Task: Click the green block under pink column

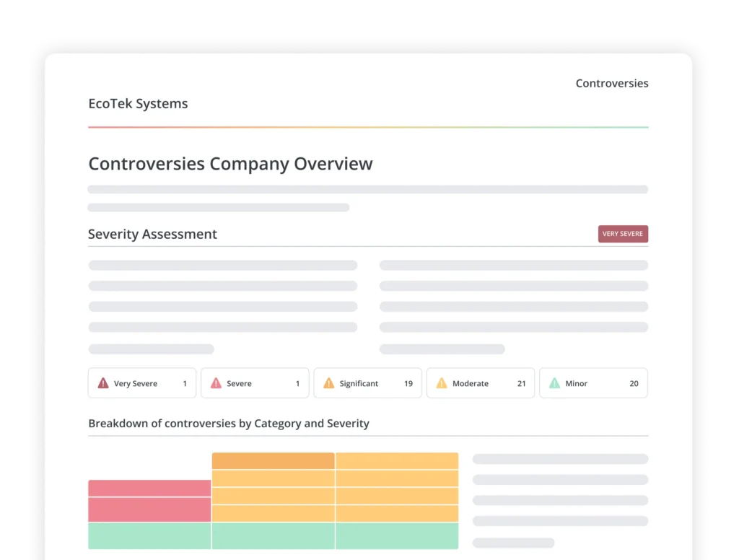Action: tap(149, 535)
